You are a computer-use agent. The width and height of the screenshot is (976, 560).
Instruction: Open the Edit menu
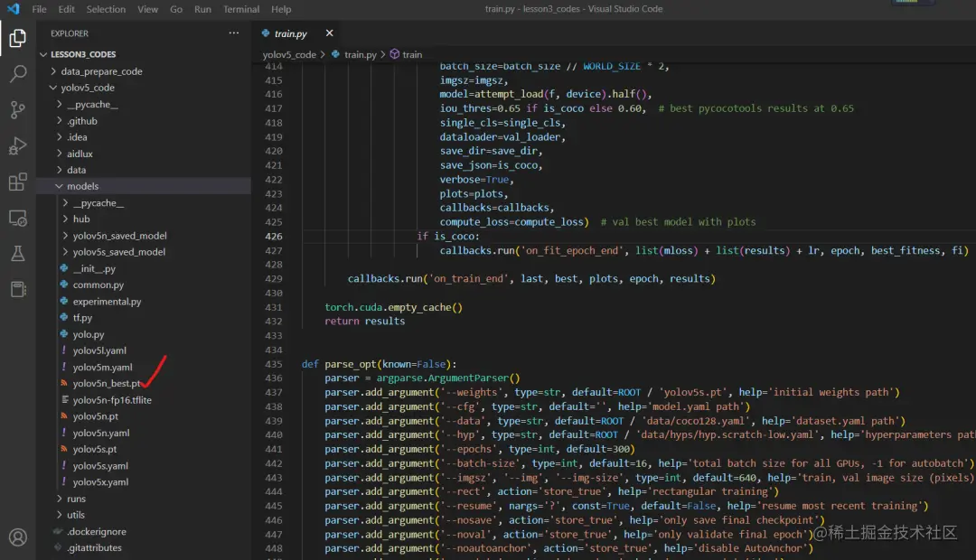point(66,9)
